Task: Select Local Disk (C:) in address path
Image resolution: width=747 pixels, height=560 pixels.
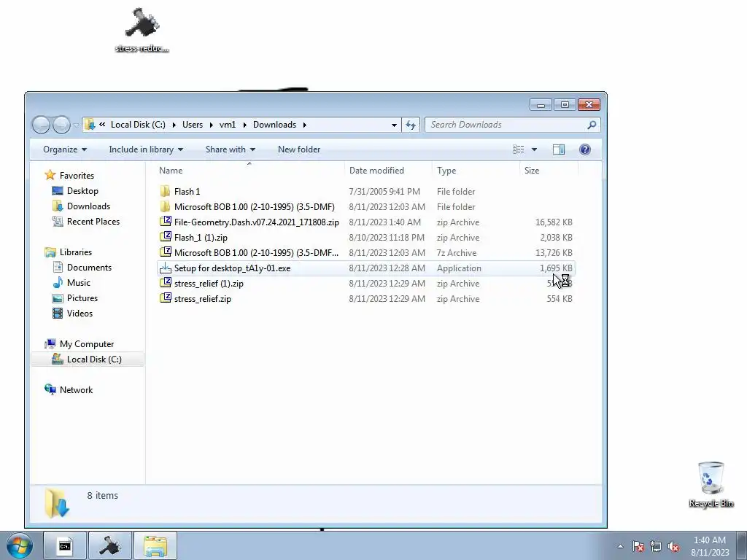Action: click(x=138, y=125)
